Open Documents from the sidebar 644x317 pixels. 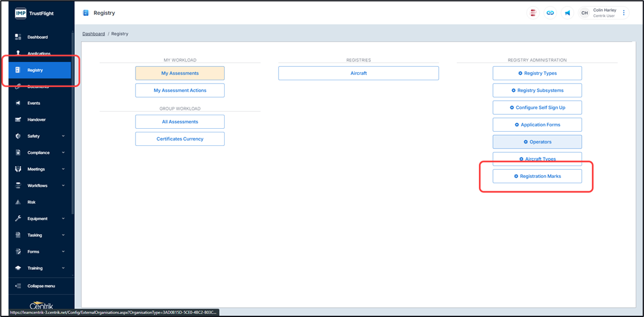tap(40, 86)
